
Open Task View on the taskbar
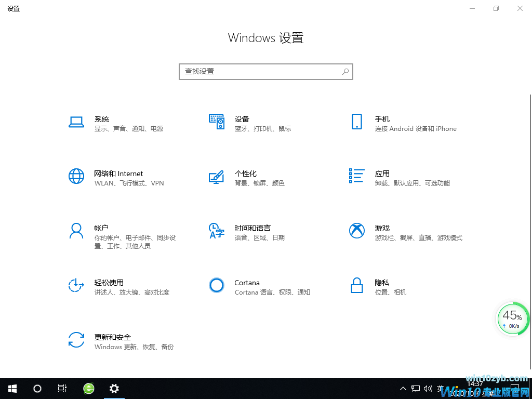62,389
